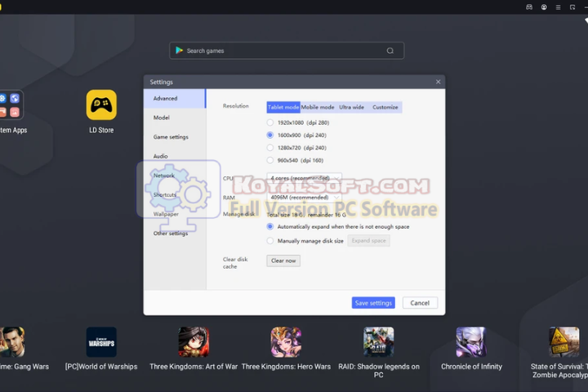Switch to Mobile mode resolution tab
The width and height of the screenshot is (588, 392).
[x=317, y=107]
